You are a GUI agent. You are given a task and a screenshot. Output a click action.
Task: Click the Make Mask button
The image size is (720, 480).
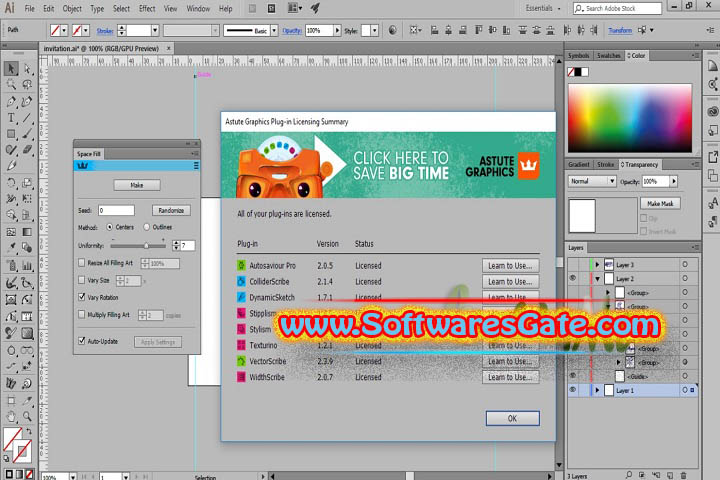[x=660, y=203]
